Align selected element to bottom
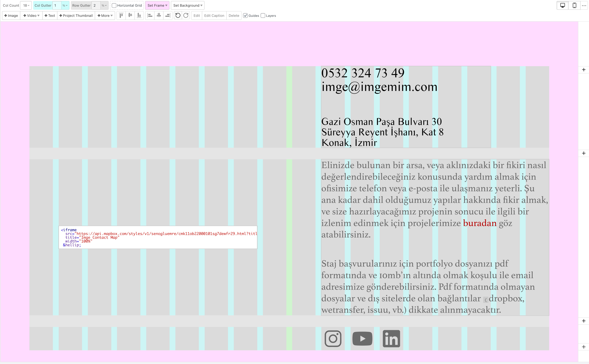This screenshot has width=589, height=364. click(x=139, y=15)
